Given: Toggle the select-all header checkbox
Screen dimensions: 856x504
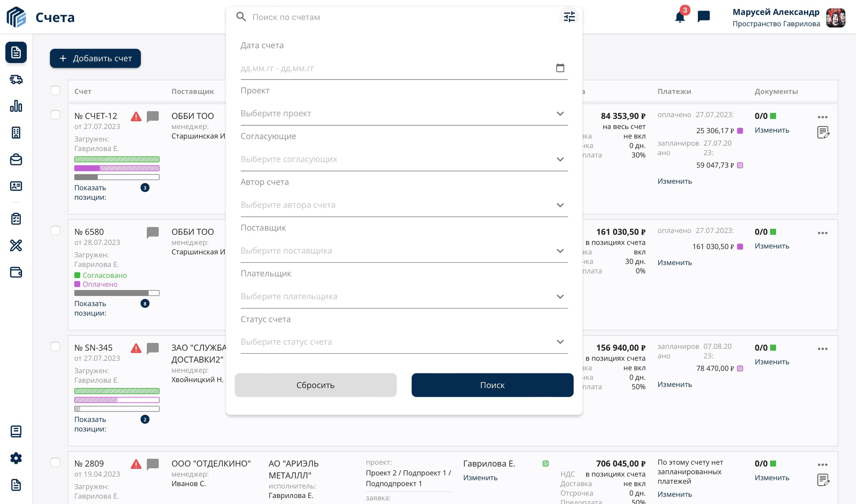Looking at the screenshot, I should (56, 90).
